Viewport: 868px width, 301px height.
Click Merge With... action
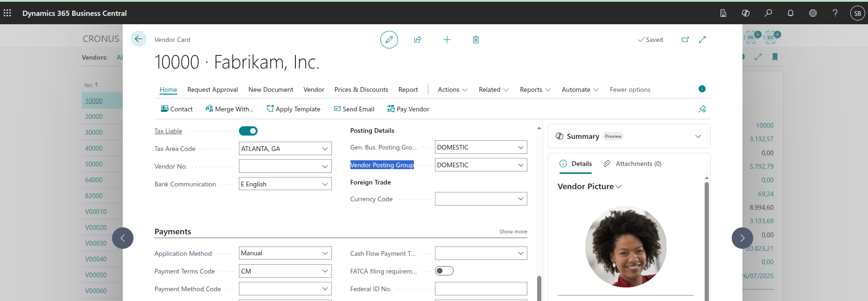coord(230,109)
